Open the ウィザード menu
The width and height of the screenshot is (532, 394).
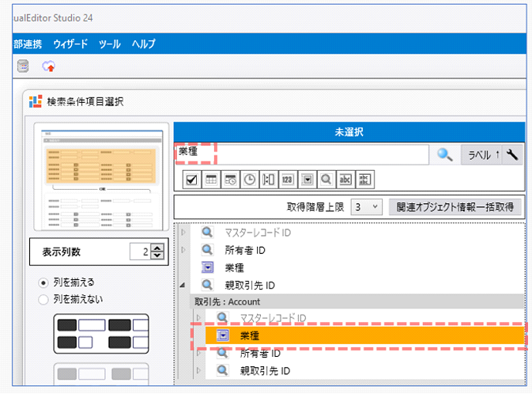(70, 44)
